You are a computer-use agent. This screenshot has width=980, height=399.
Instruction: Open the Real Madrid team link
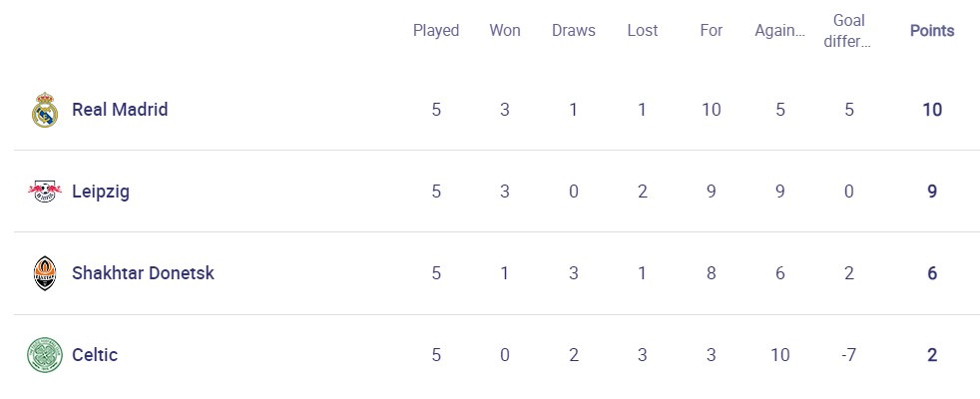click(x=120, y=110)
